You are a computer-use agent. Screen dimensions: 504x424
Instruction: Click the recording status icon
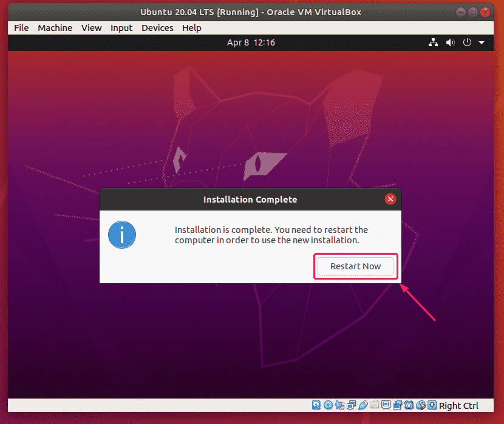(x=397, y=405)
